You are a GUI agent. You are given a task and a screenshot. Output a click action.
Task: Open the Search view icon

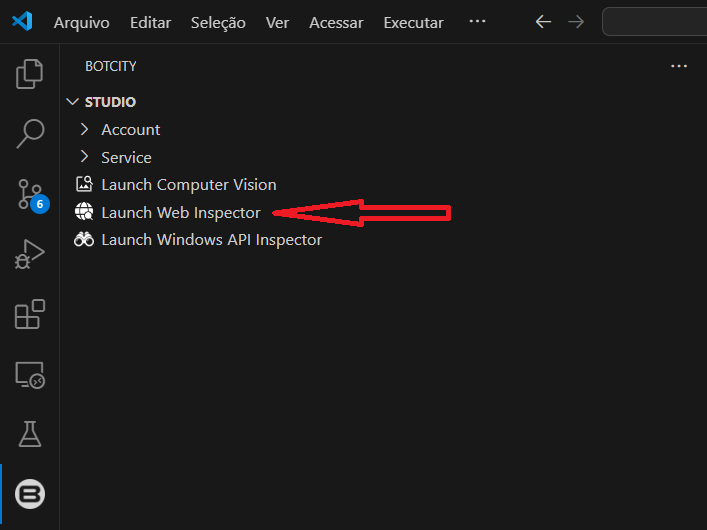click(30, 133)
